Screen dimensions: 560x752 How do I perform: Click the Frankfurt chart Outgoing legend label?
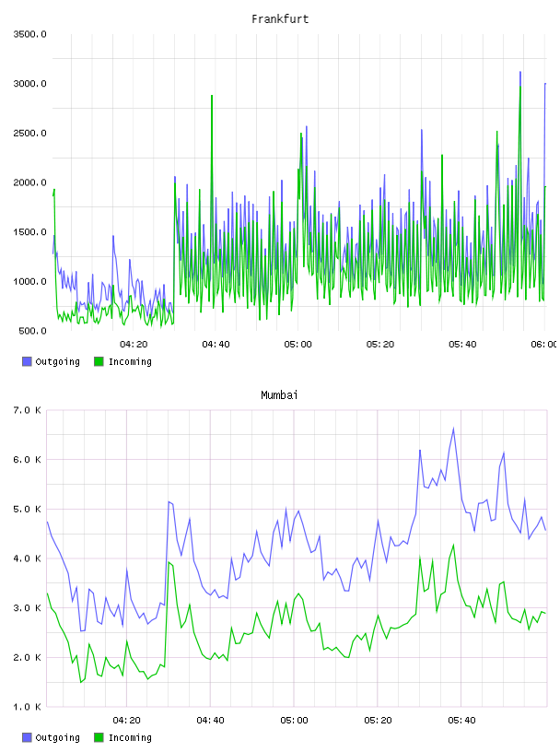[57, 362]
